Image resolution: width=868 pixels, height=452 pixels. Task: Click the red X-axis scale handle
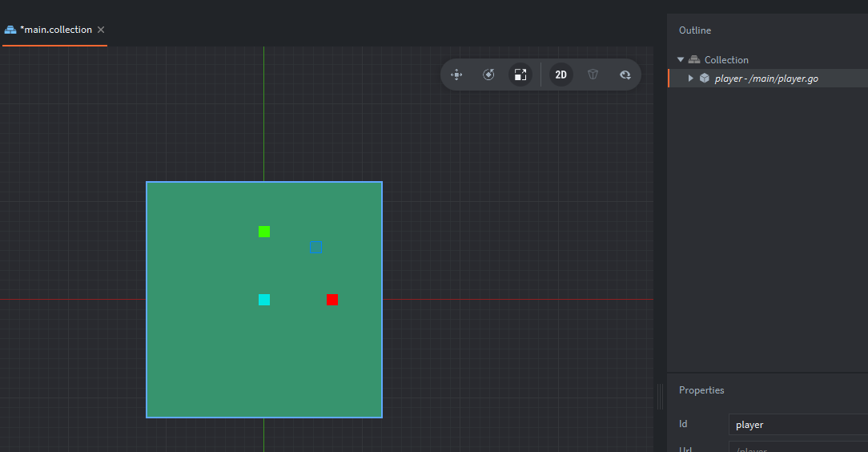pyautogui.click(x=332, y=300)
